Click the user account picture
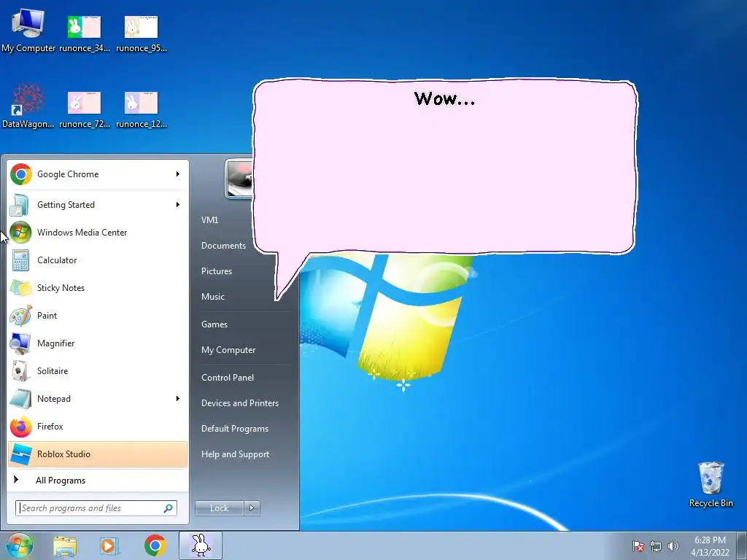The width and height of the screenshot is (747, 560). click(239, 179)
